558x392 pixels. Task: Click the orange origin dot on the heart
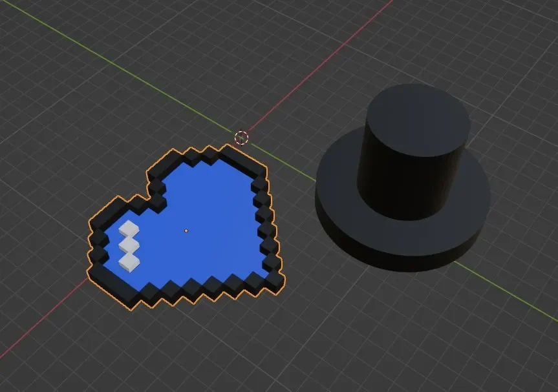186,231
